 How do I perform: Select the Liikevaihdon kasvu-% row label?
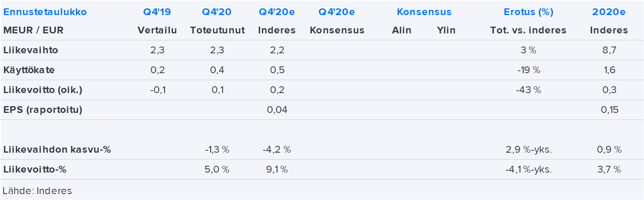tap(57, 150)
